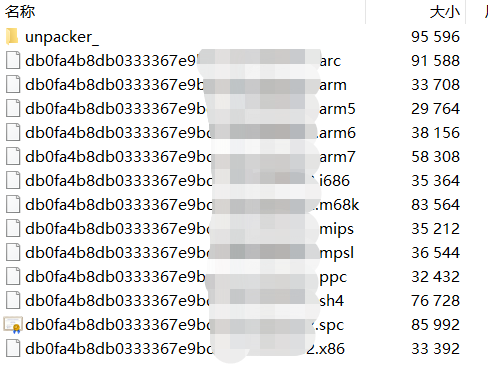Click the certificate icon of .spc file
This screenshot has height=386, width=488.
pos(13,325)
